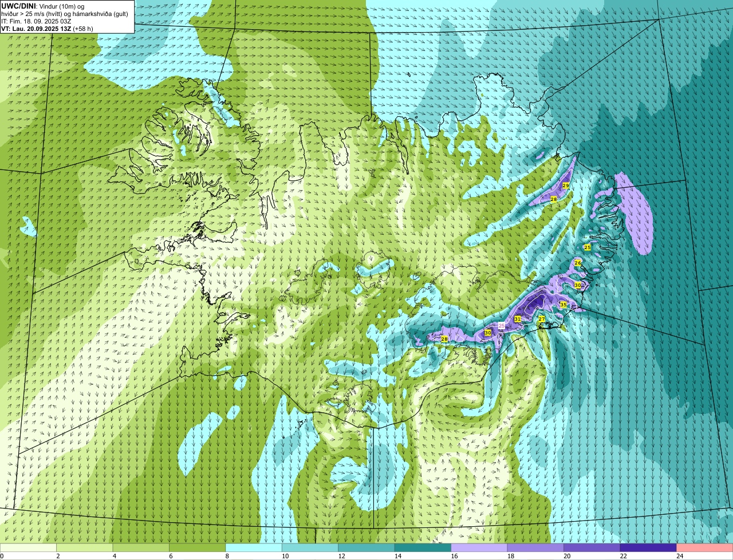Screen dimensions: 733x560
Task: Click the '4' tick on the colour scale
Action: (x=113, y=556)
